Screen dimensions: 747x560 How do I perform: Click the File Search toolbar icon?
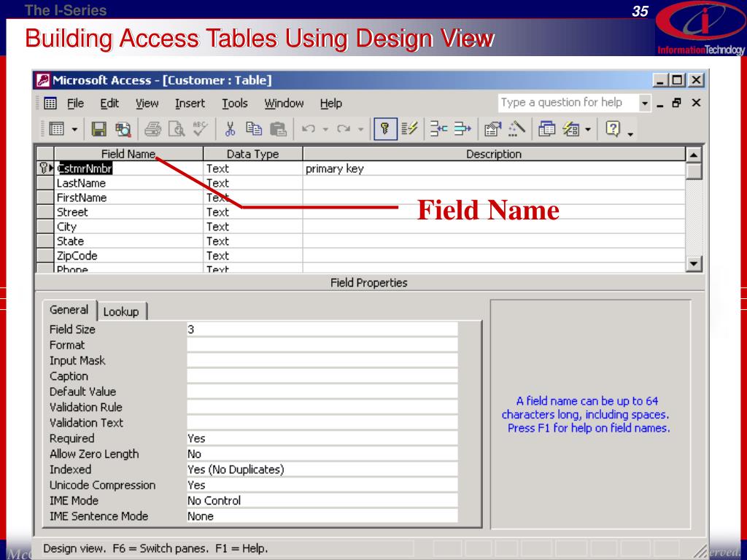tap(123, 128)
